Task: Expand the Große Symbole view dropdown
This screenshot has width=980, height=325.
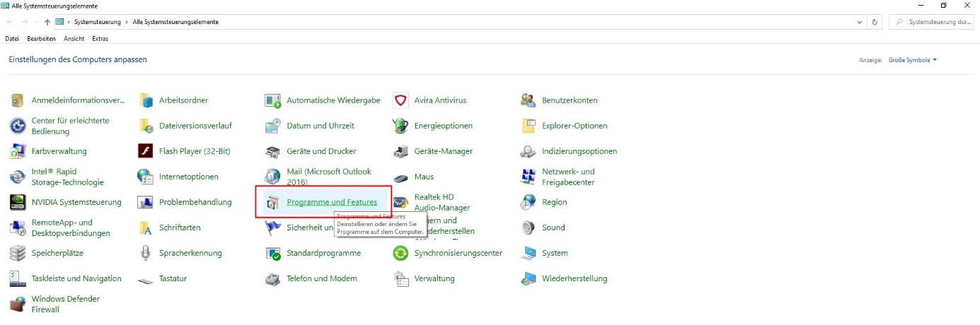Action: tap(912, 60)
